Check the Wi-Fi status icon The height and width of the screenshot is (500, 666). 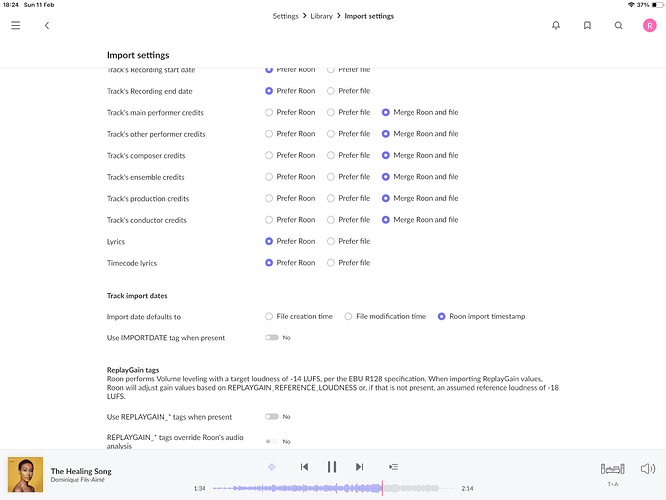tap(631, 5)
